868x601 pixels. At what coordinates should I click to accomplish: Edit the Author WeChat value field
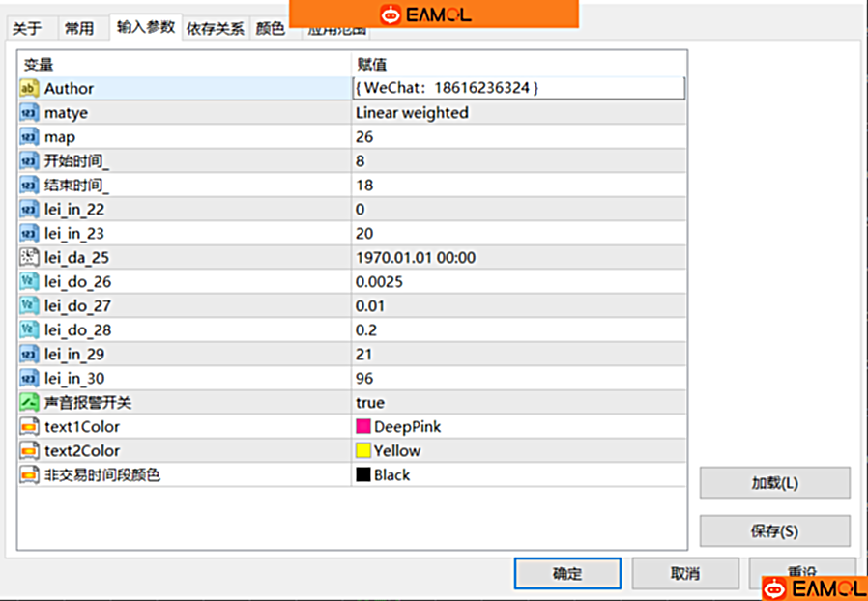pyautogui.click(x=519, y=89)
